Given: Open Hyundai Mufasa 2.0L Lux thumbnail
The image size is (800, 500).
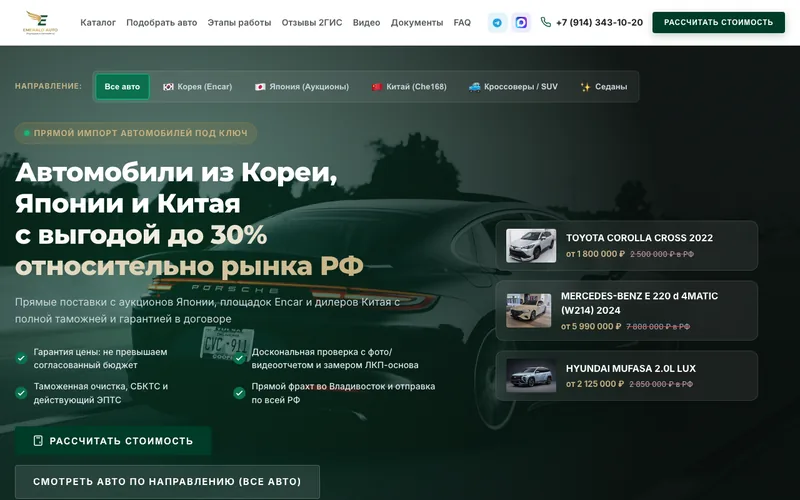Looking at the screenshot, I should tap(531, 376).
